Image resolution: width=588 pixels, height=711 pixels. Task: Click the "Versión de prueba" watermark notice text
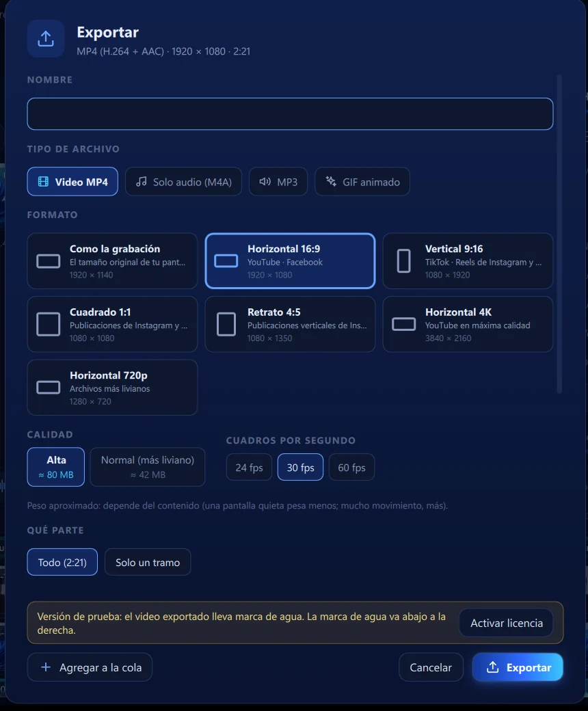pos(241,623)
